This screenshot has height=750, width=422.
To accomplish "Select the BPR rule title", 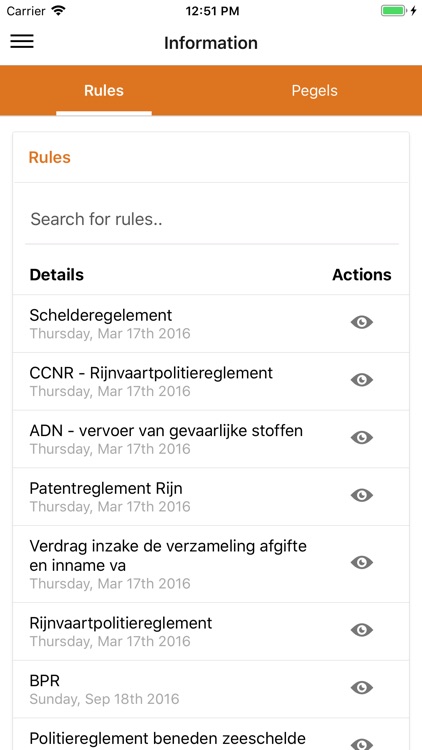I will click(44, 680).
